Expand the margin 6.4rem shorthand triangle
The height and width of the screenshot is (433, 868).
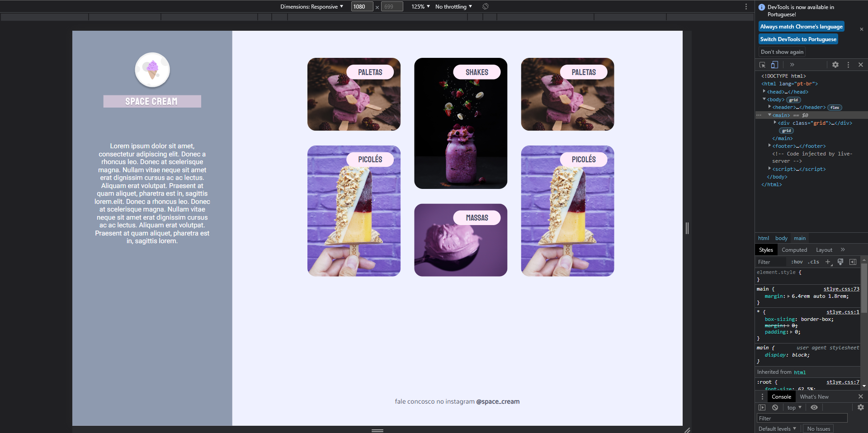(788, 297)
